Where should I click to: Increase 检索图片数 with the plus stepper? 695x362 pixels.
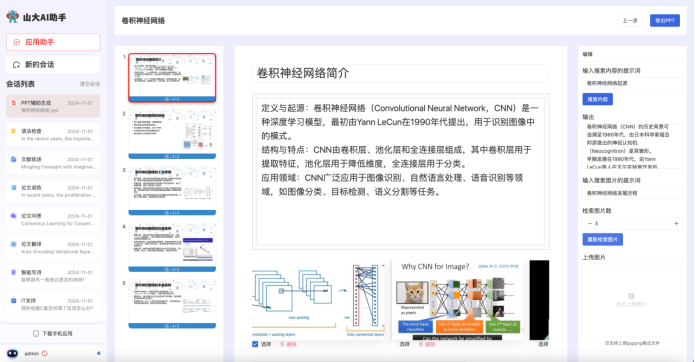pos(676,224)
